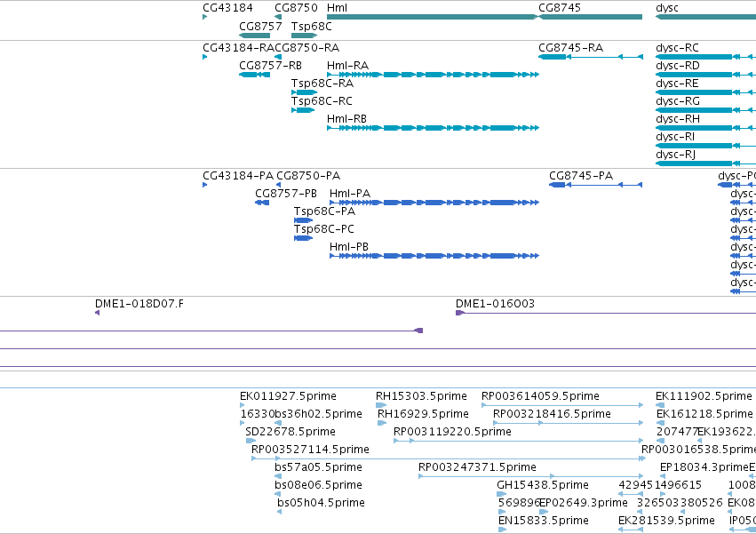The height and width of the screenshot is (534, 756).
Task: Open the EN15833.5prime EST label
Action: point(544,522)
